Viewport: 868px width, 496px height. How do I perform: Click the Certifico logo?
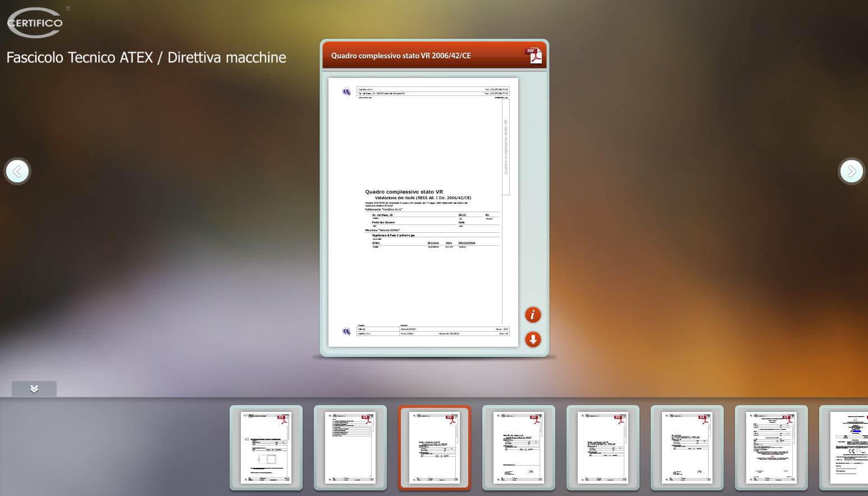35,23
